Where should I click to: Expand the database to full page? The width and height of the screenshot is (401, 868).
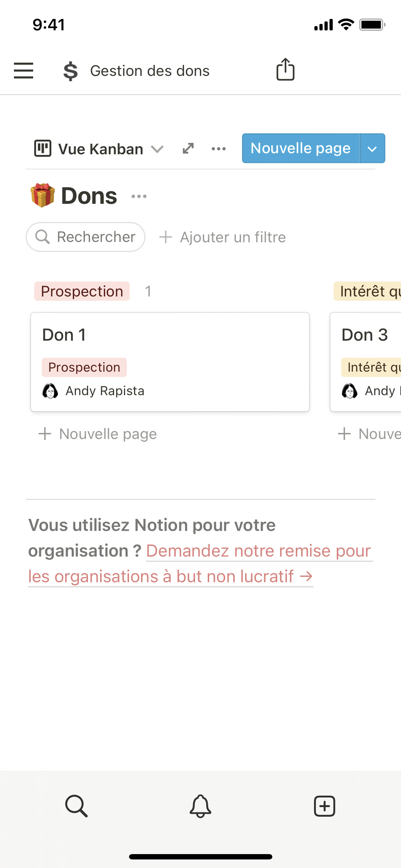point(188,149)
